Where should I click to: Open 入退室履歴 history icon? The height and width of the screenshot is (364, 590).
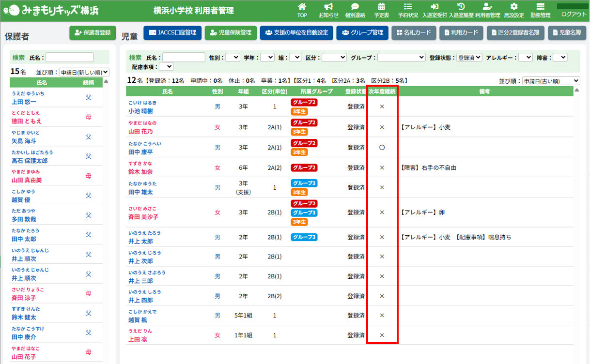pos(461,7)
